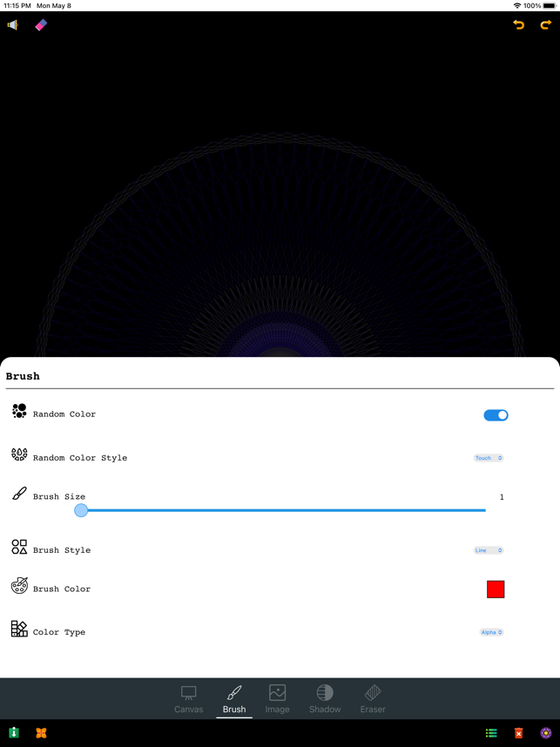The width and height of the screenshot is (560, 747).
Task: Disable the Random Color switch
Action: tap(496, 415)
